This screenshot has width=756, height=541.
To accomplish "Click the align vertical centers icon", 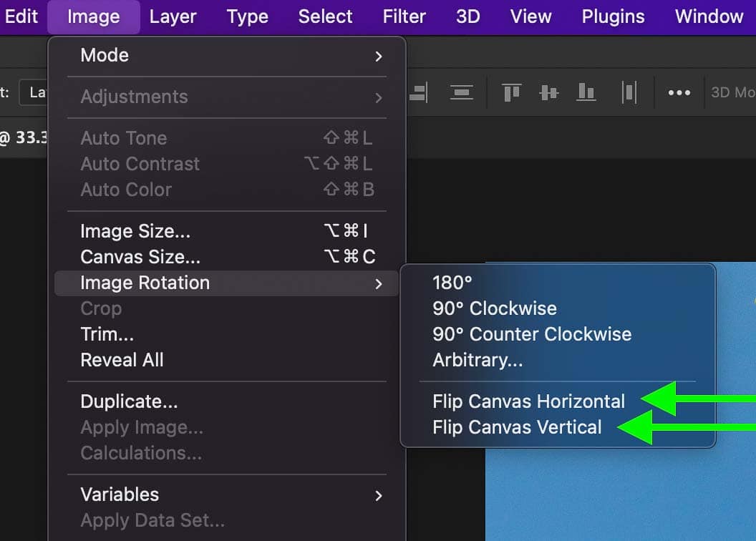I will point(549,92).
